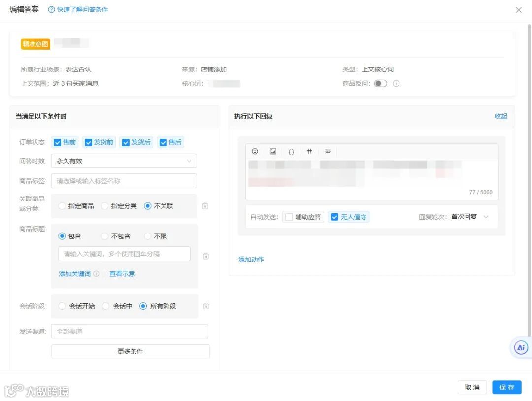Click the 添加关键词 link
The width and height of the screenshot is (532, 401).
75,274
